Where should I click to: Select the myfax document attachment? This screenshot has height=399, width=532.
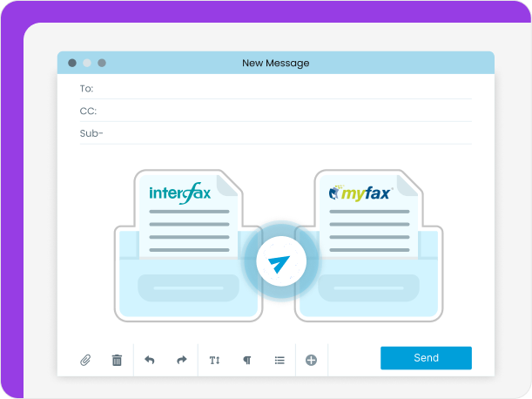[x=369, y=246]
